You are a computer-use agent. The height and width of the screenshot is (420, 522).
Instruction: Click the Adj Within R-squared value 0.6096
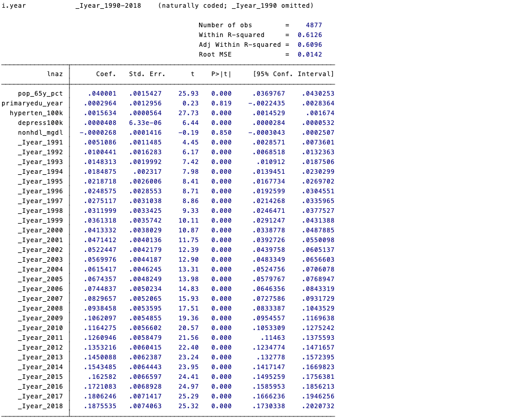(x=310, y=45)
